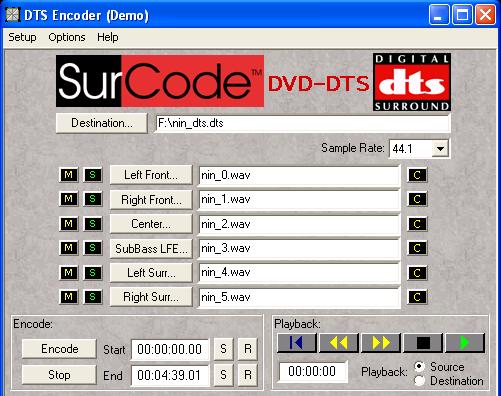Clear the Right Front file with C

click(x=417, y=199)
